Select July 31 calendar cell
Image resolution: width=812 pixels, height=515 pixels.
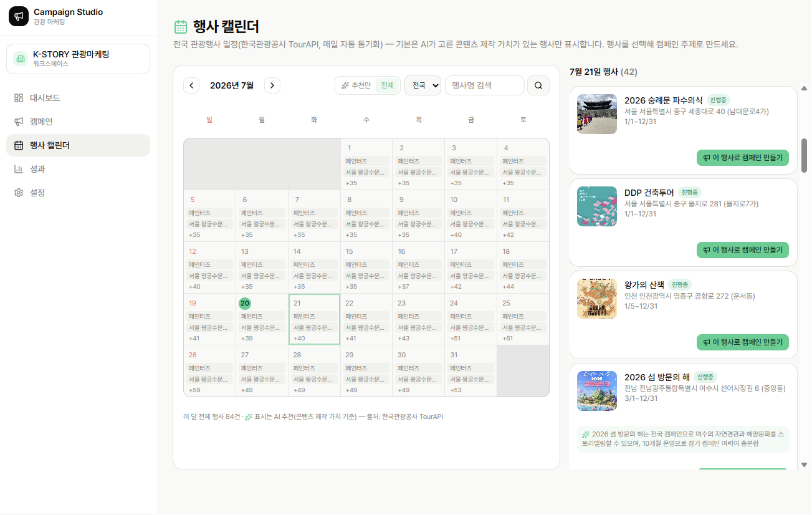[x=471, y=371]
